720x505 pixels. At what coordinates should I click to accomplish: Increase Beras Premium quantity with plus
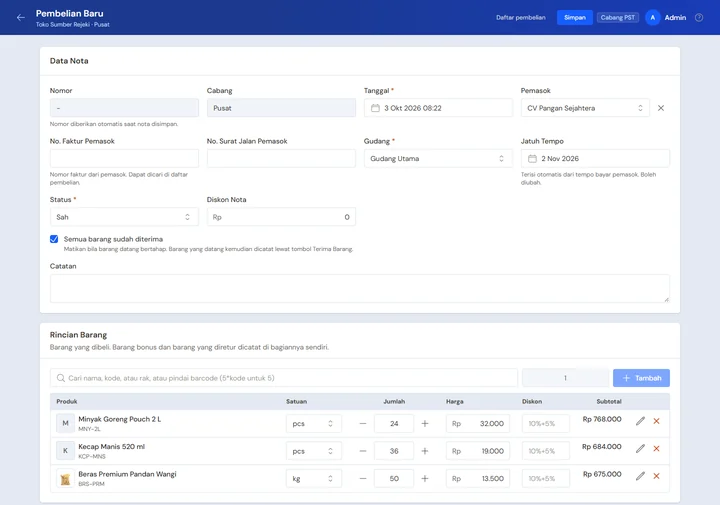pos(425,478)
